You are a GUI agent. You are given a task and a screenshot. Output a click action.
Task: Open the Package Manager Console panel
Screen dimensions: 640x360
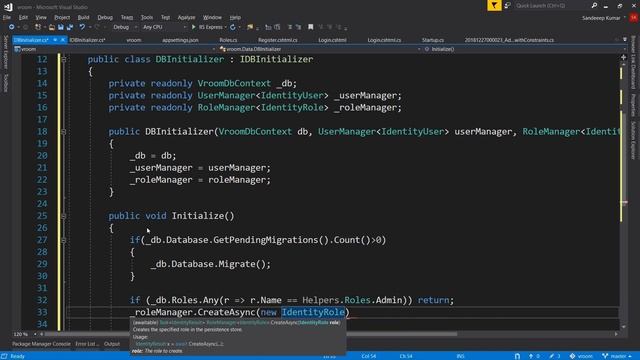pos(41,344)
